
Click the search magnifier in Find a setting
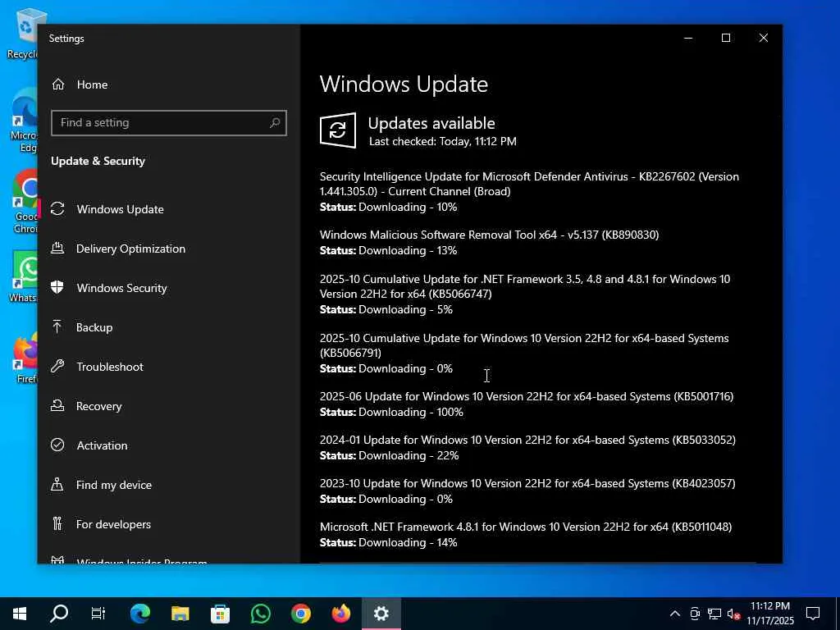tap(275, 123)
